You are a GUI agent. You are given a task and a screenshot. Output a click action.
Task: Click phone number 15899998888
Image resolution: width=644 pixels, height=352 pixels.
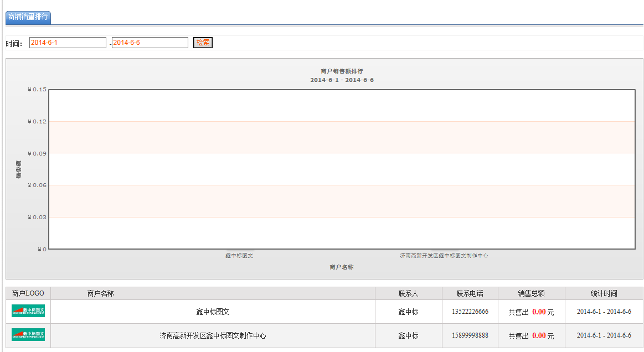coord(470,336)
